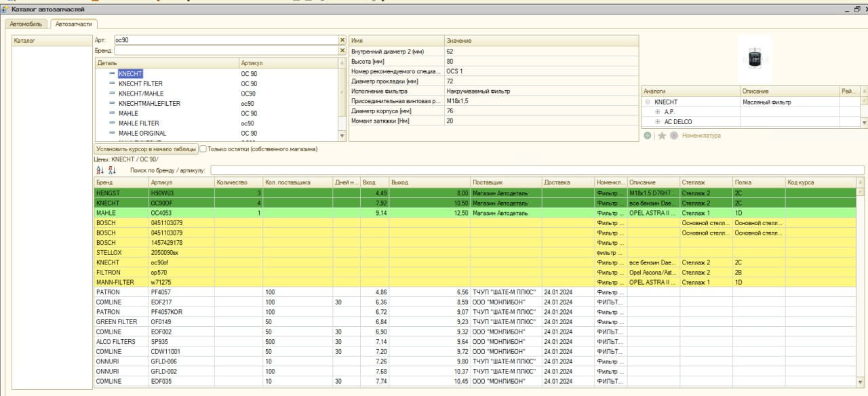Sort price table descending Я-A
The width and height of the screenshot is (868, 396).
coord(113,170)
